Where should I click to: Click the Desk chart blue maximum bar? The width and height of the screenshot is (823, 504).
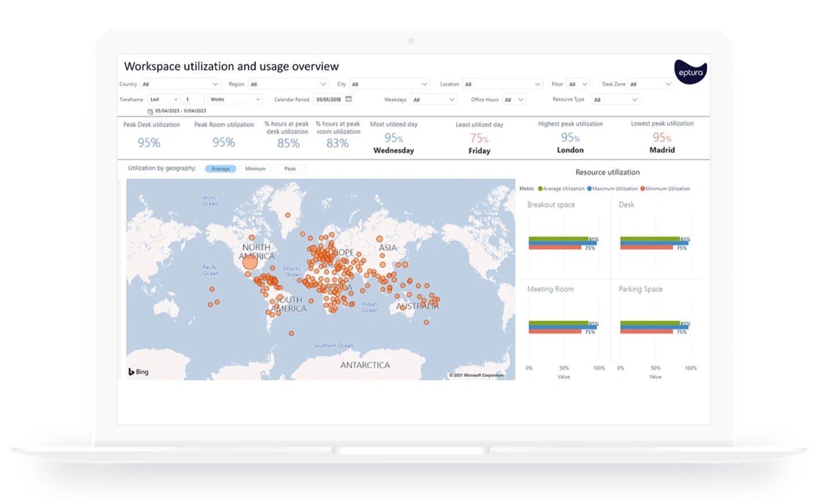coord(654,243)
